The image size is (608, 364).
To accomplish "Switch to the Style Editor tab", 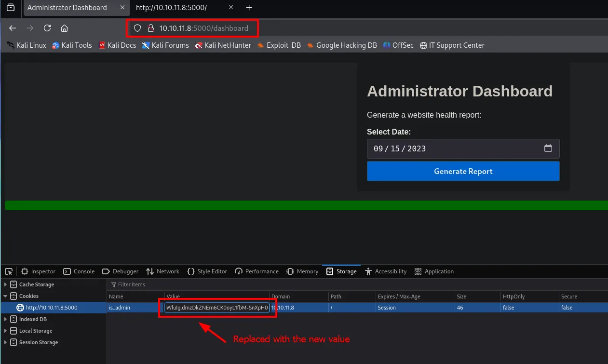I will [x=207, y=271].
